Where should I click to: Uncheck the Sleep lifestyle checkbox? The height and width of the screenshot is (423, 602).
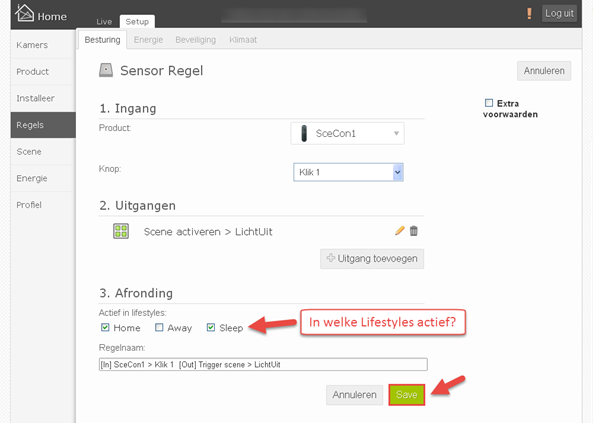(211, 327)
